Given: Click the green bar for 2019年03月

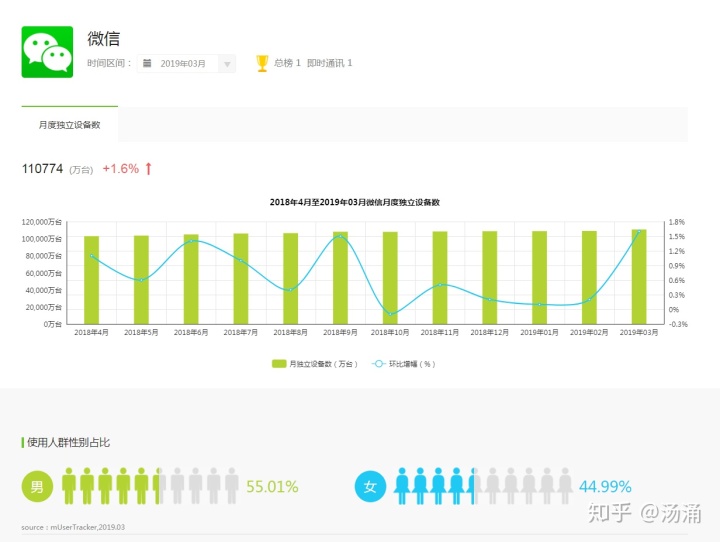Looking at the screenshot, I should click(639, 277).
